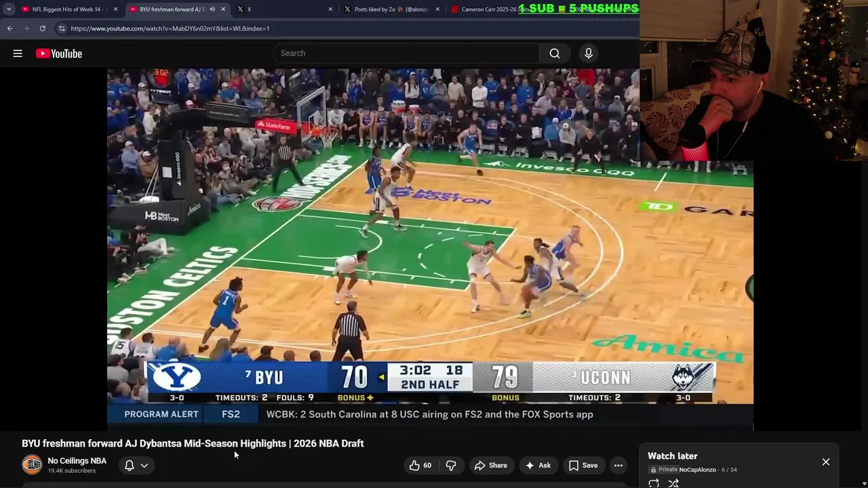Click the subscription notification bell

129,466
